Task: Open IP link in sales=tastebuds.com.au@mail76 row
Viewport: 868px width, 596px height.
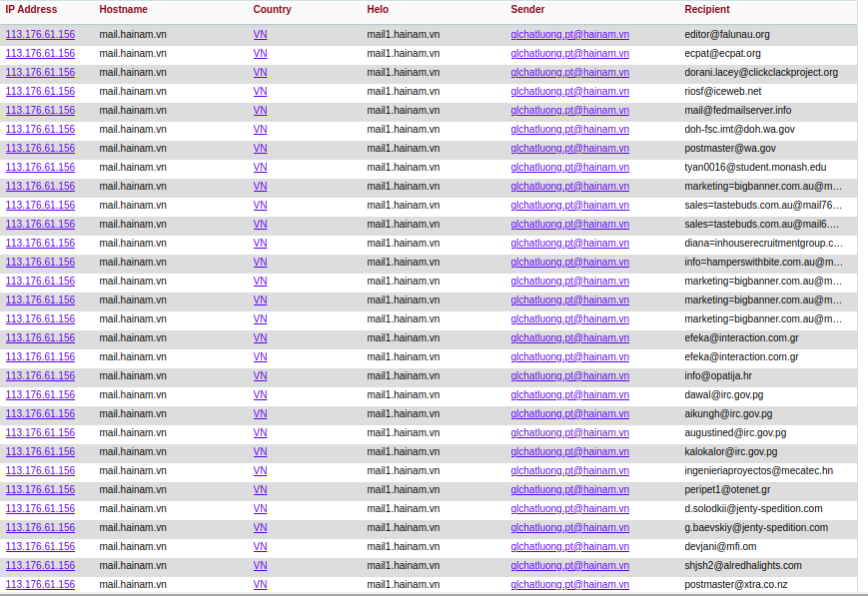Action: 40,206
